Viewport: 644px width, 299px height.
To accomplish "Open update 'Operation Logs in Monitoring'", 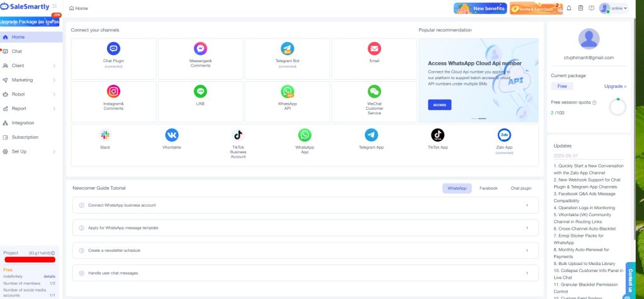I will pyautogui.click(x=584, y=208).
